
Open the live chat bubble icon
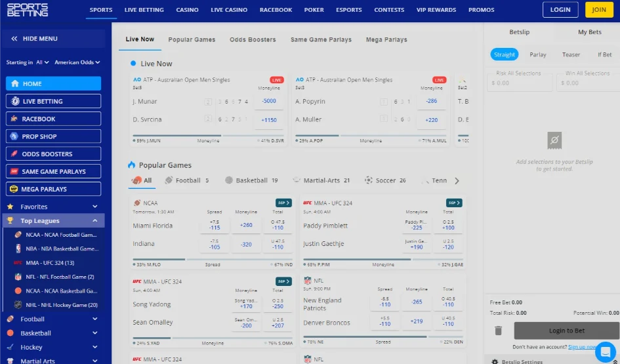tap(606, 351)
